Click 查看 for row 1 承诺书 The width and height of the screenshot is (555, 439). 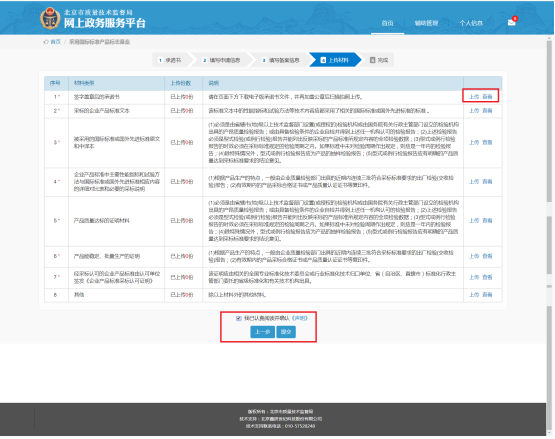click(487, 97)
